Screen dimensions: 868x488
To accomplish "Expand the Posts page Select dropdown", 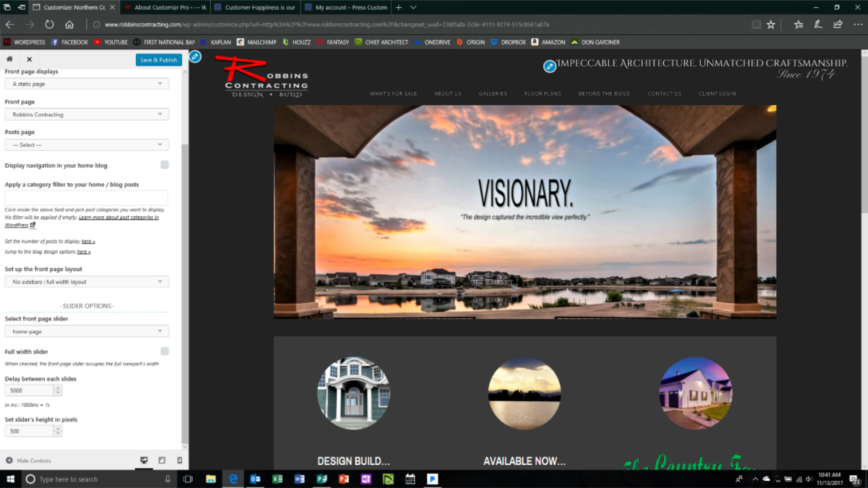I will pyautogui.click(x=87, y=145).
